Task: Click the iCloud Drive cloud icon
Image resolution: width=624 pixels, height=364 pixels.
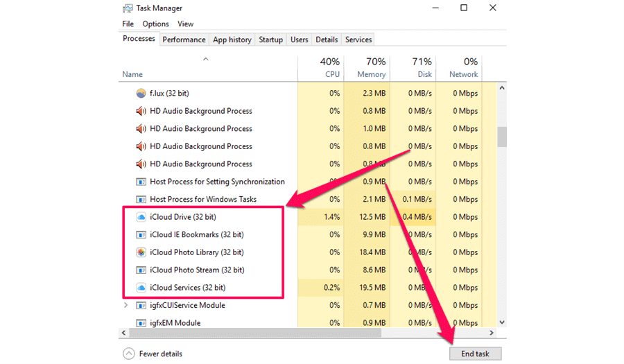Action: [141, 217]
